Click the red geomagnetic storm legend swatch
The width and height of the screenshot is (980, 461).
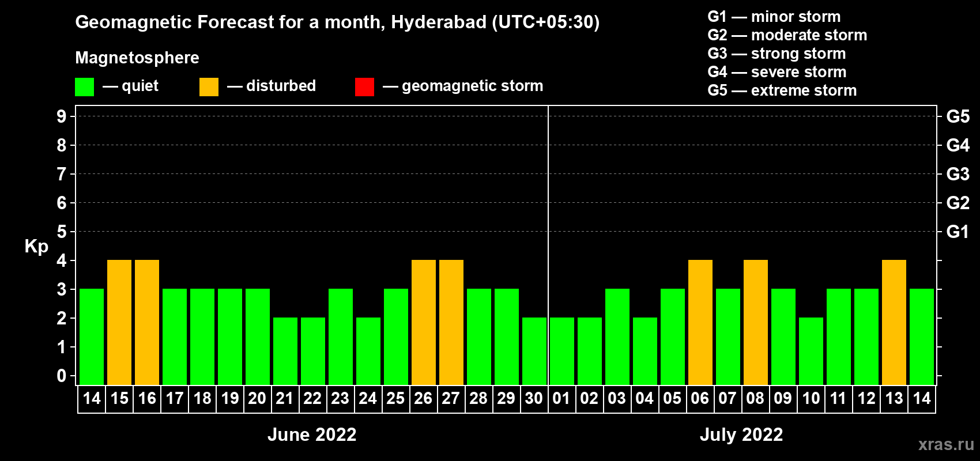(364, 87)
